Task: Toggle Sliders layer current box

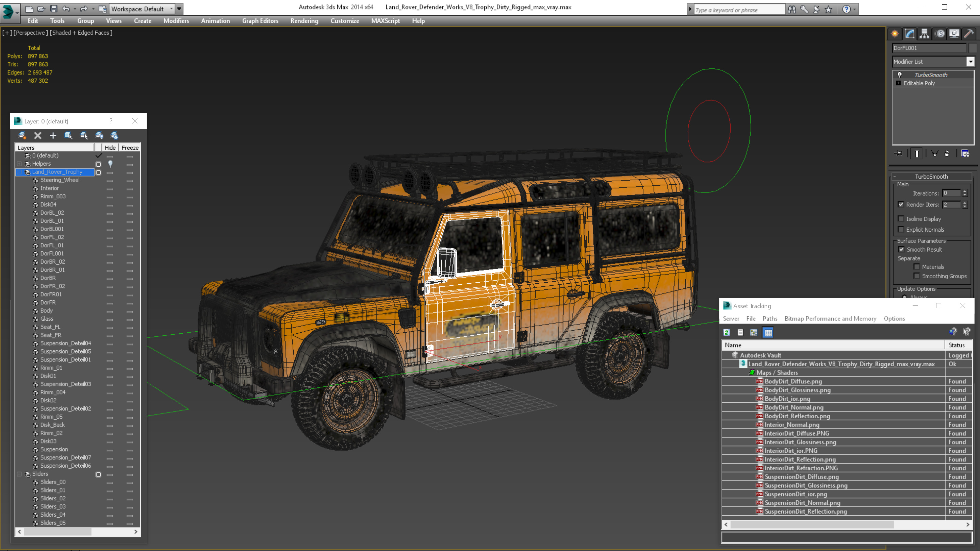Action: pyautogui.click(x=99, y=474)
